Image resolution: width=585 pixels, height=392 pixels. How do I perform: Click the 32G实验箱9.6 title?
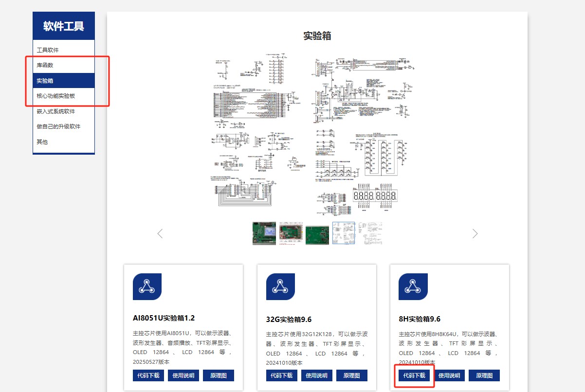point(289,320)
